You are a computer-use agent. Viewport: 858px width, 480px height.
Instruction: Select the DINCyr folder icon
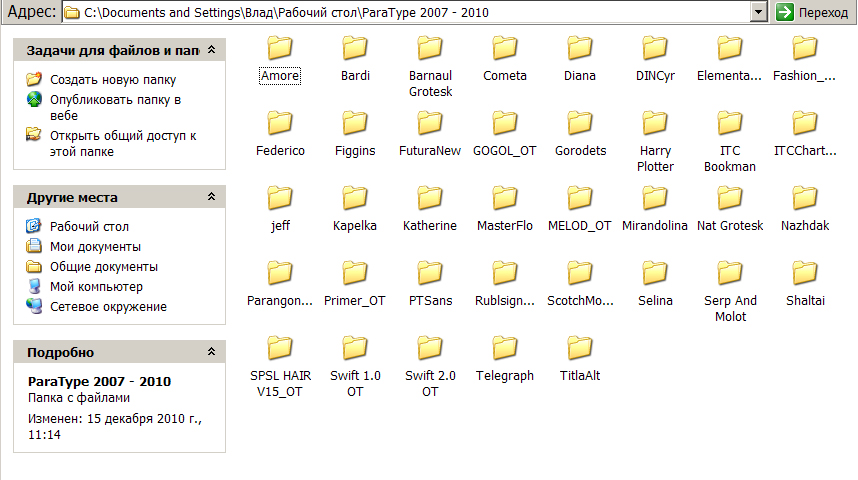click(654, 48)
